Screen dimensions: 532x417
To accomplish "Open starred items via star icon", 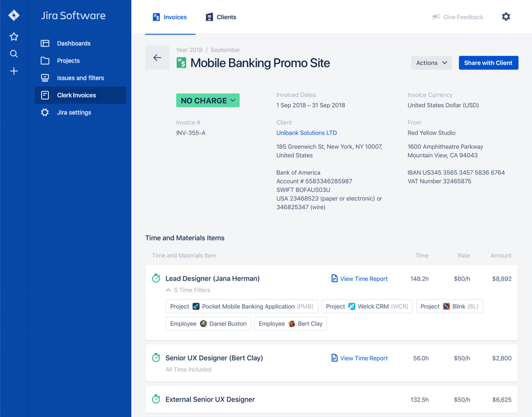I will (13, 37).
